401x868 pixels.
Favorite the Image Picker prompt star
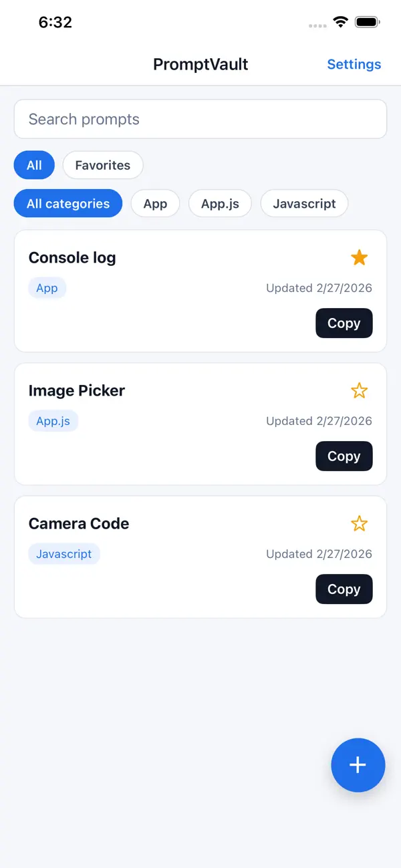[360, 390]
